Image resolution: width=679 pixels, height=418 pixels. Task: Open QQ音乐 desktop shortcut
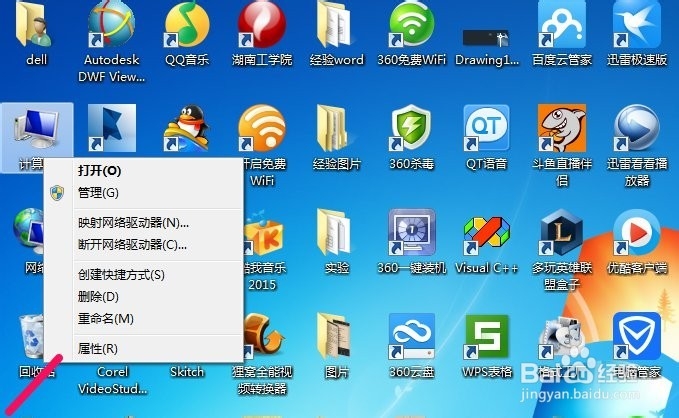187,24
